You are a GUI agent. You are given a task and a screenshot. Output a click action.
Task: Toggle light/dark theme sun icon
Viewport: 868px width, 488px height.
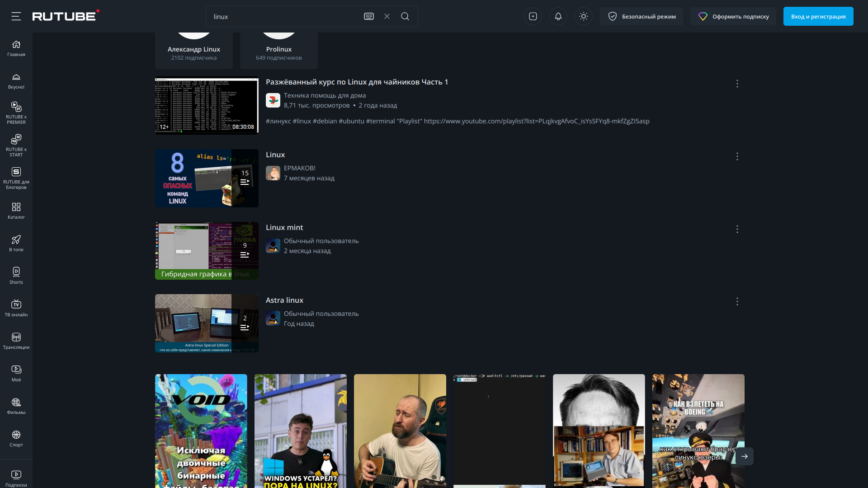584,16
